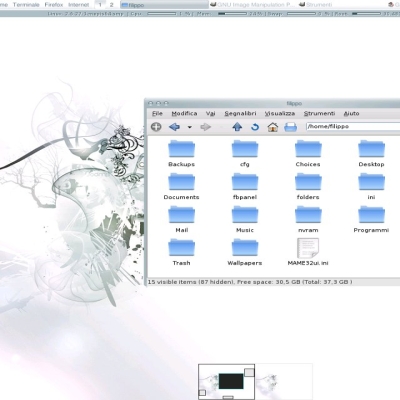
Task: Click the Firefox panel launcher
Action: coord(54,5)
